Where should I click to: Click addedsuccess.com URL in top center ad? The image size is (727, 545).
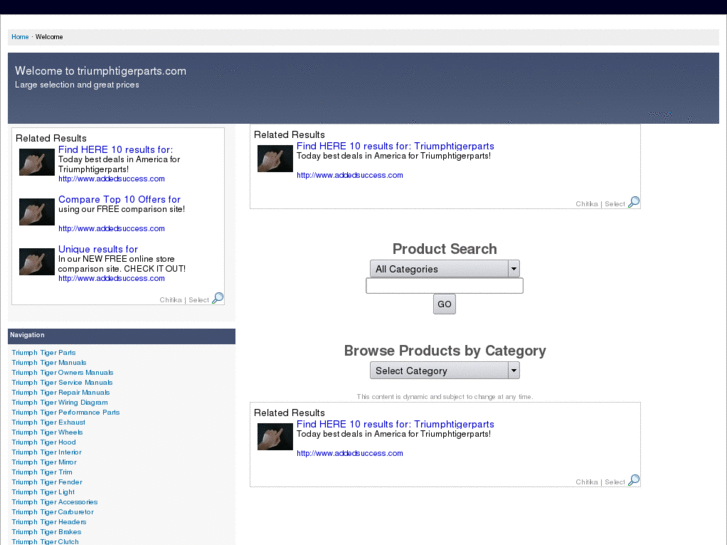click(x=350, y=175)
